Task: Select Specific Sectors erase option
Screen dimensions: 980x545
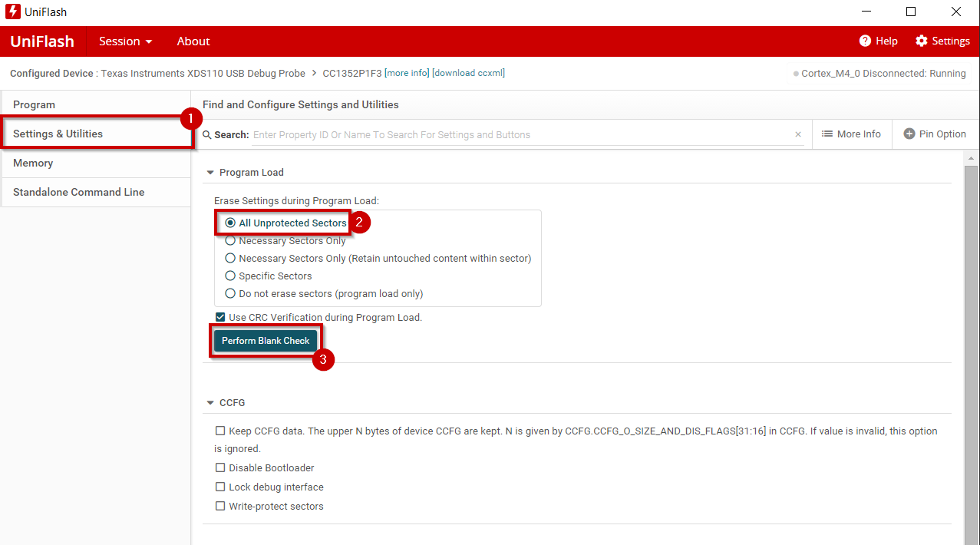Action: tap(230, 276)
